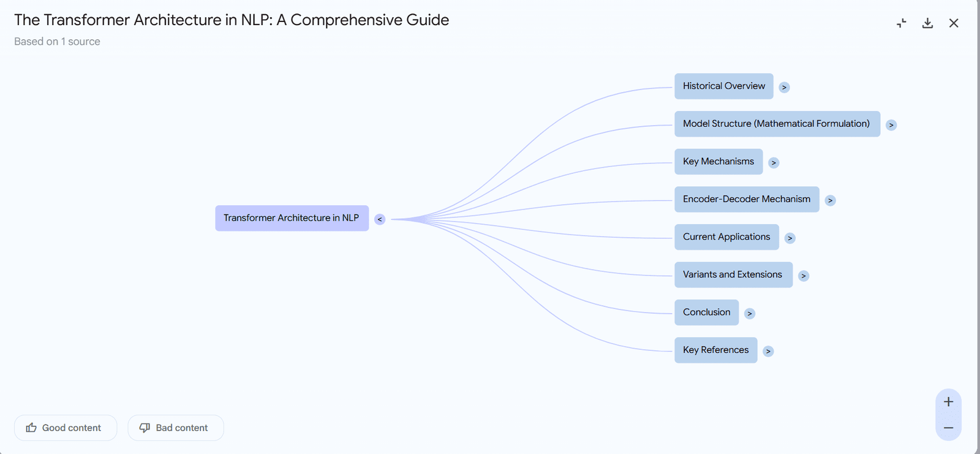Expand the Key Mechanisms branch arrow
This screenshot has width=980, height=454.
click(774, 163)
